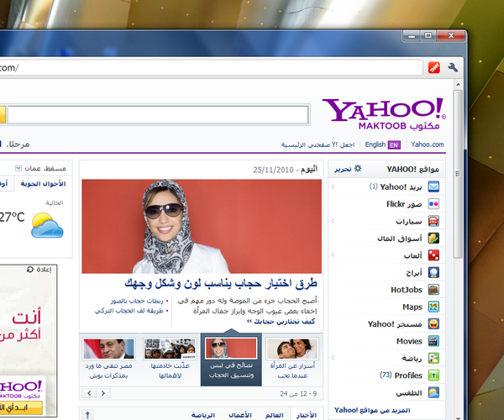Viewport: 504px width, 420px height.
Task: Expand the Sports row arrow
Action: [x=333, y=358]
